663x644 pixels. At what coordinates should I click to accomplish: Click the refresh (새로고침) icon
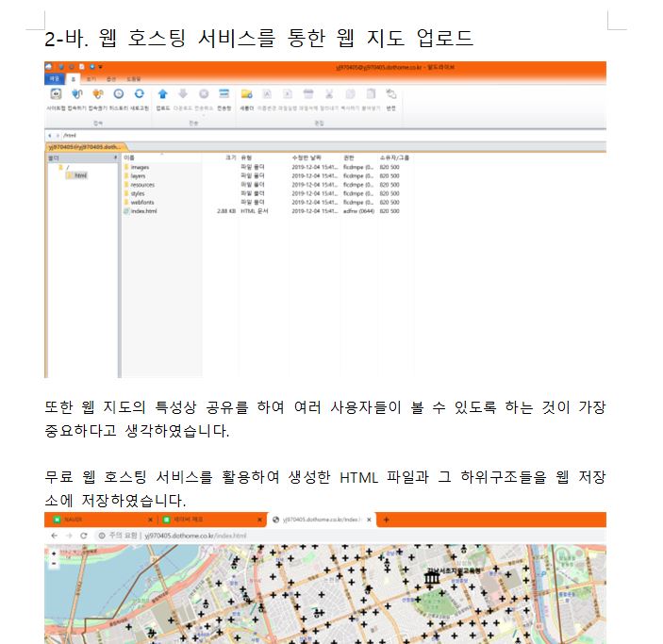(140, 94)
